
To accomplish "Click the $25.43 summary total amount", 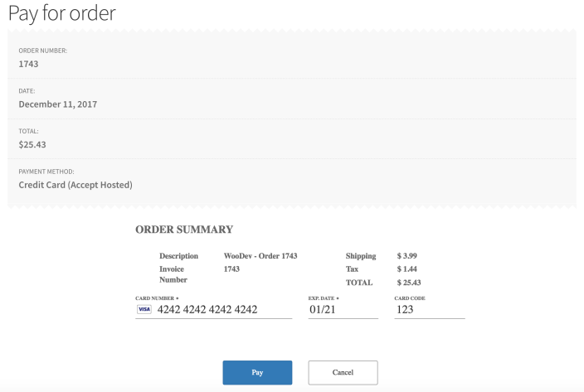I will (x=409, y=283).
